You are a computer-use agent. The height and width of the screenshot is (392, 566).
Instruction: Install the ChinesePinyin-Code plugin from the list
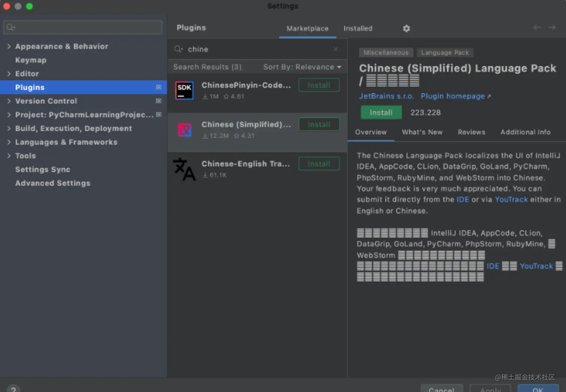[x=319, y=85]
